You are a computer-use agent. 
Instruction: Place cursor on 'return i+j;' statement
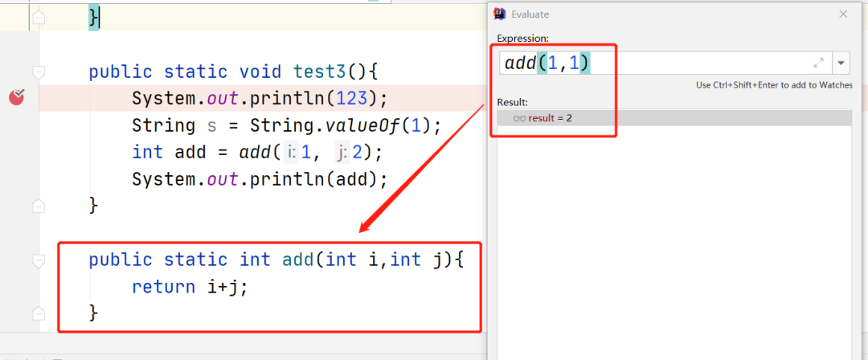coord(190,287)
